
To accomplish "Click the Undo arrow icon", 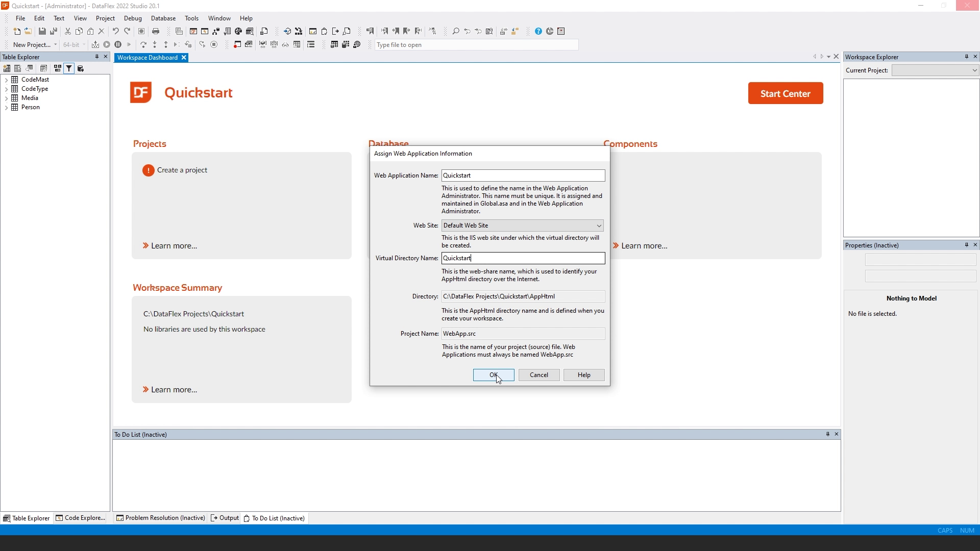I will (115, 31).
